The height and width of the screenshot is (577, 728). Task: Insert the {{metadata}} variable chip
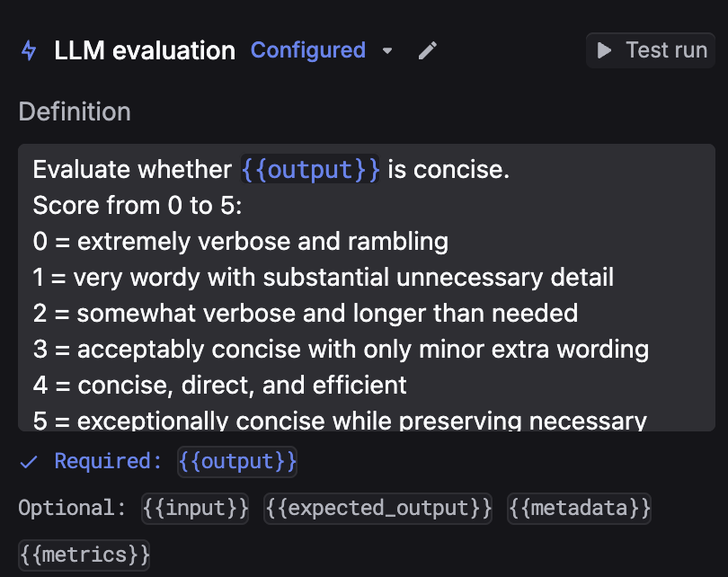[x=580, y=508]
